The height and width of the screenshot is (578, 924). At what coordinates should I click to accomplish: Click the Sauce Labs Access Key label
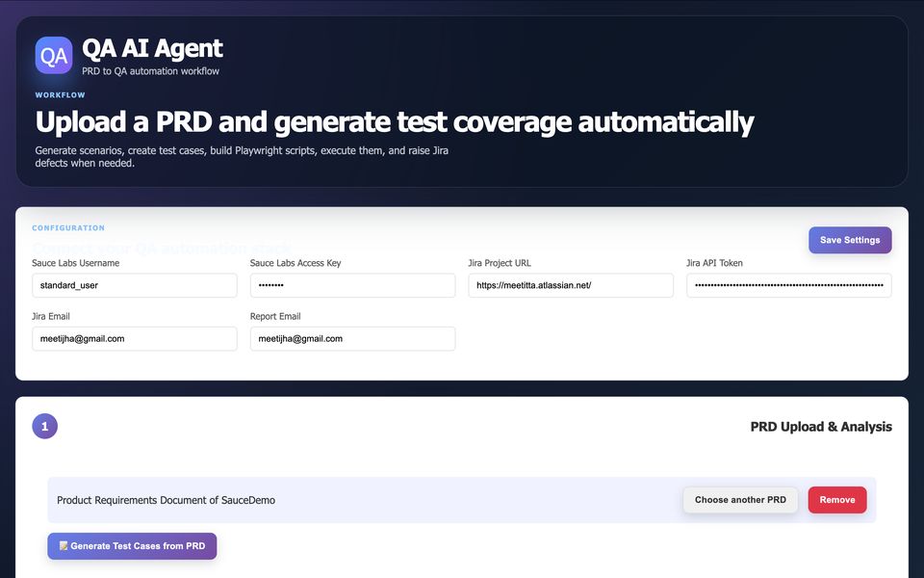point(295,263)
